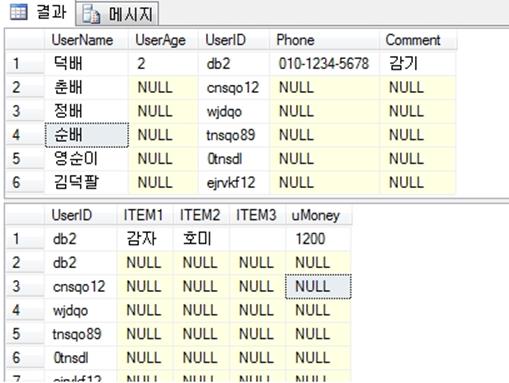The image size is (509, 383).
Task: Select the Comment column header
Action: point(418,40)
